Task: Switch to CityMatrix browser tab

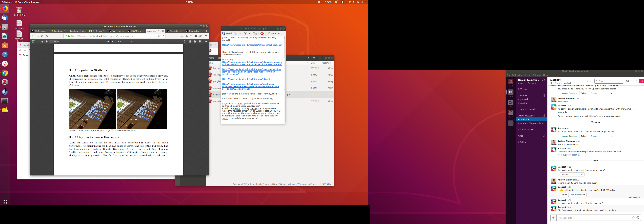Action: pyautogui.click(x=136, y=31)
